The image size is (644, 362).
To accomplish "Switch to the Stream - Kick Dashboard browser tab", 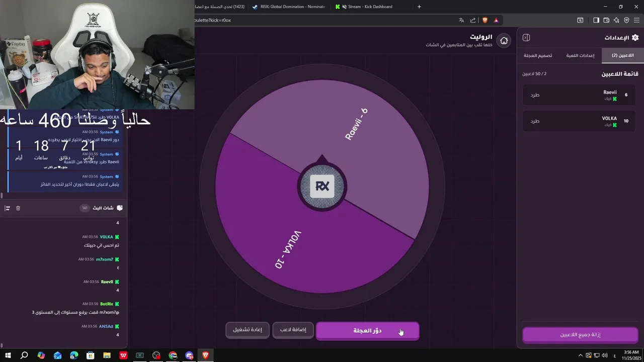I will (x=371, y=7).
